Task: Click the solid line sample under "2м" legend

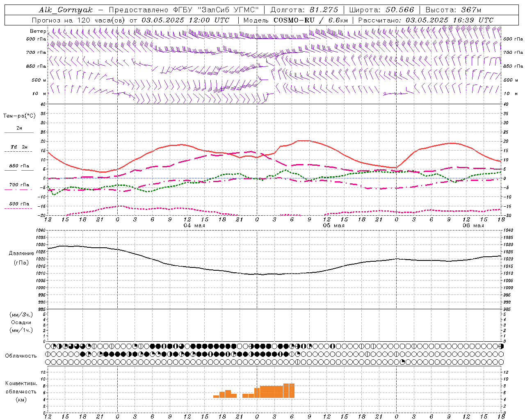Action: point(19,133)
